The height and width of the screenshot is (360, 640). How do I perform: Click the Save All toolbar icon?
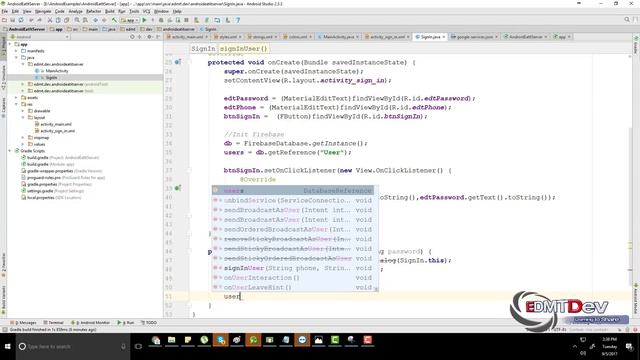pyautogui.click(x=12, y=20)
